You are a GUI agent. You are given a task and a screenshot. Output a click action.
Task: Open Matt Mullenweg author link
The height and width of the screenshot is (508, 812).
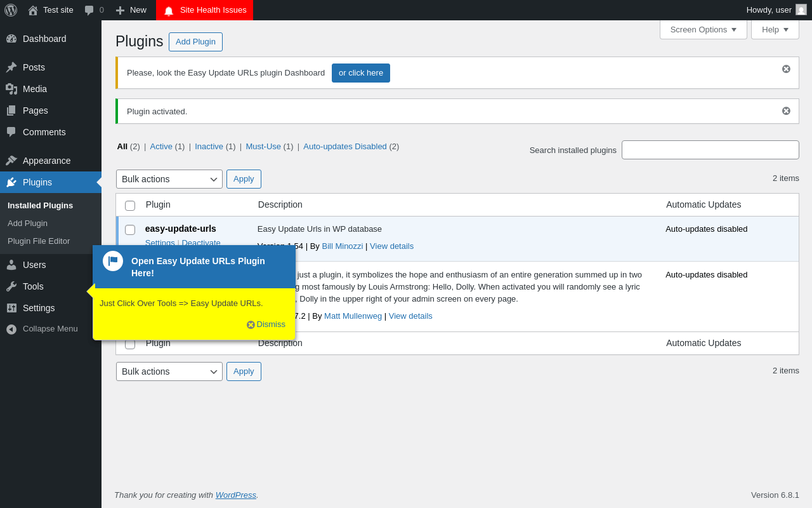353,316
